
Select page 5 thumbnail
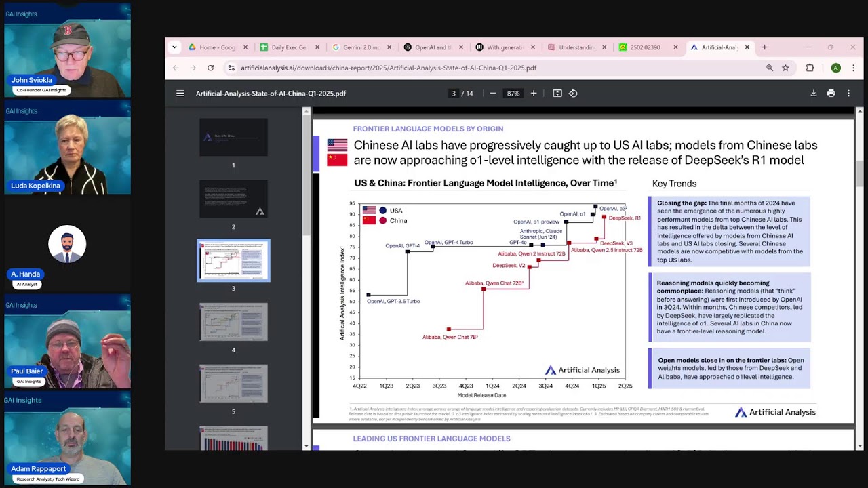point(233,384)
